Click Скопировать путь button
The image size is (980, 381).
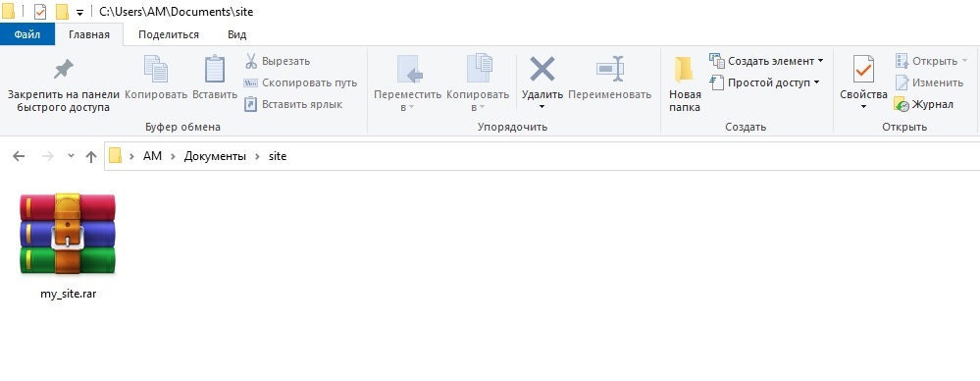click(300, 82)
